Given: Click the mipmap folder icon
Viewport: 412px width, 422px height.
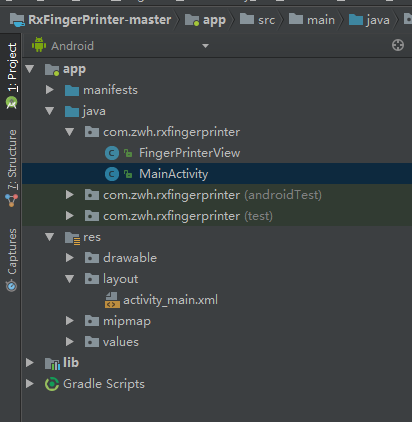Looking at the screenshot, I should pyautogui.click(x=92, y=321).
